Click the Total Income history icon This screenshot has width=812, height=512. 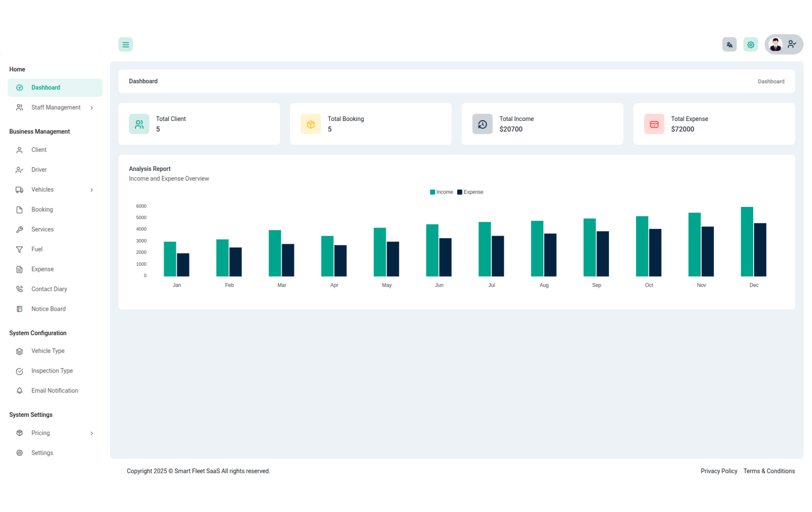[x=482, y=124]
